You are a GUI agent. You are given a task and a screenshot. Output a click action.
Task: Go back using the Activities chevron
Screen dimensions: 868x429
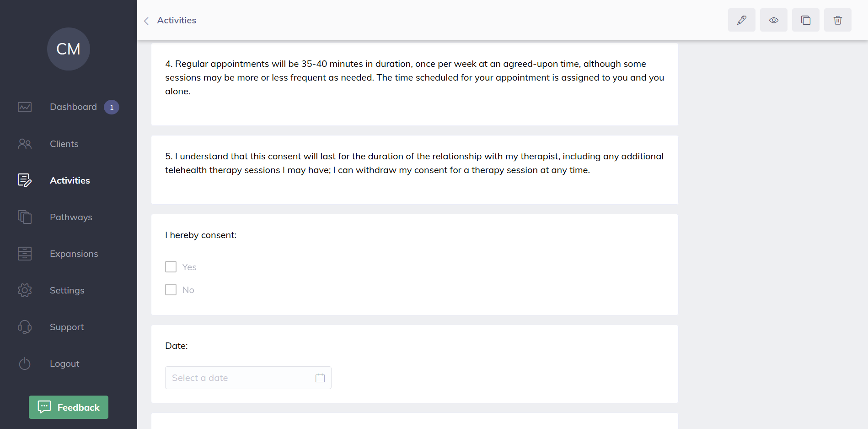click(x=146, y=21)
